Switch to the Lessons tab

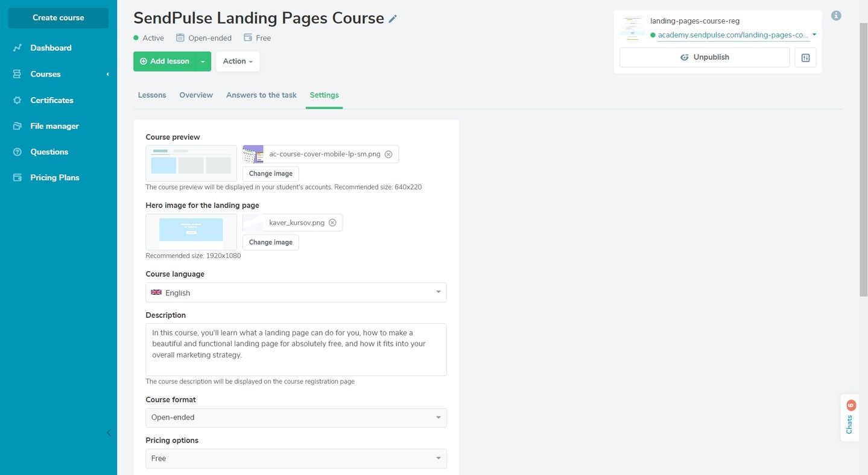(x=152, y=95)
